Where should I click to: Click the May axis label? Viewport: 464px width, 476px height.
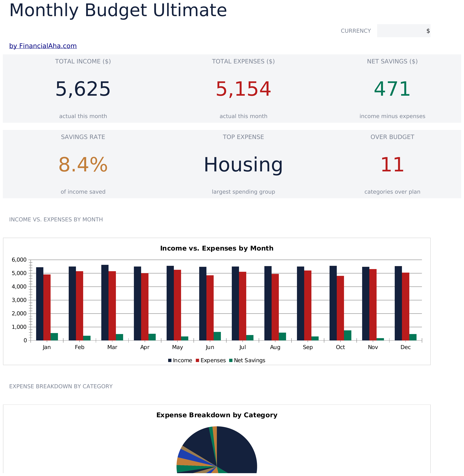tap(177, 347)
